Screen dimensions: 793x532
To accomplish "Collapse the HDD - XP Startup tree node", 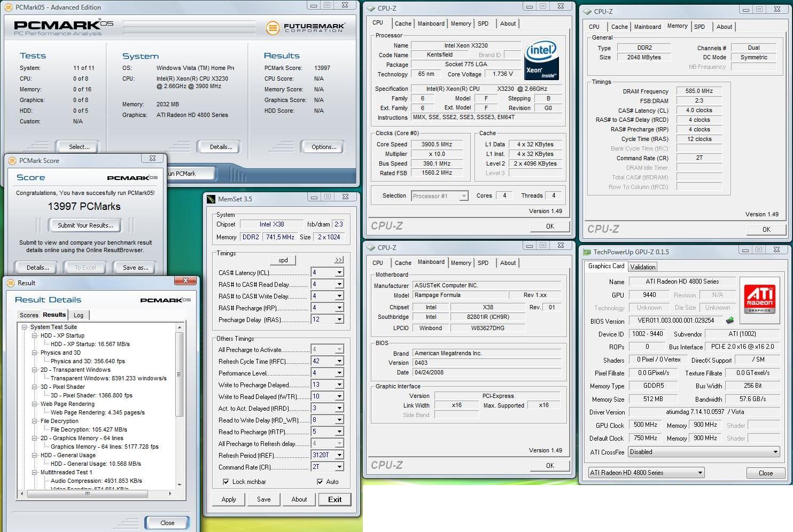I will (x=35, y=335).
